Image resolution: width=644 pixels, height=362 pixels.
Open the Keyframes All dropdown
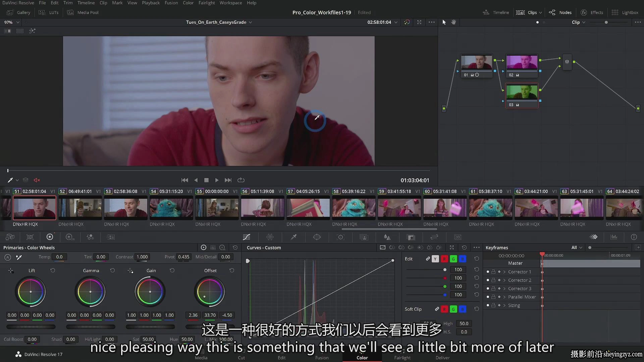pyautogui.click(x=577, y=247)
